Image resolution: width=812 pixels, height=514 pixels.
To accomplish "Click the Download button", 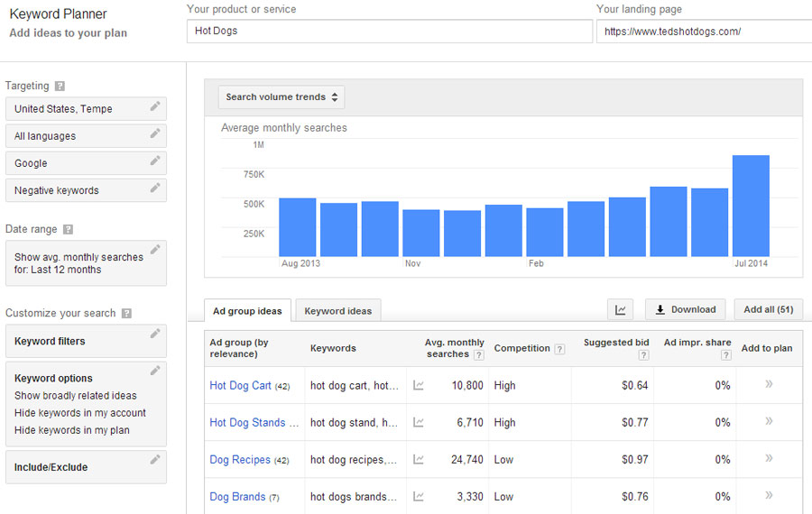I will click(x=685, y=309).
